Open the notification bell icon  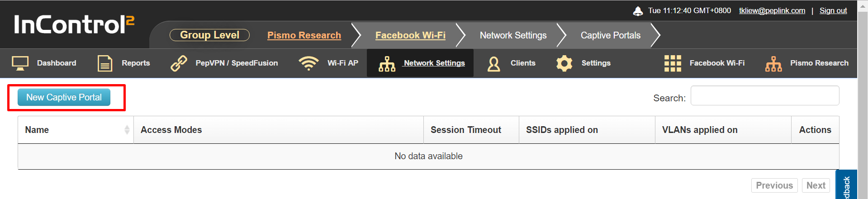638,11
